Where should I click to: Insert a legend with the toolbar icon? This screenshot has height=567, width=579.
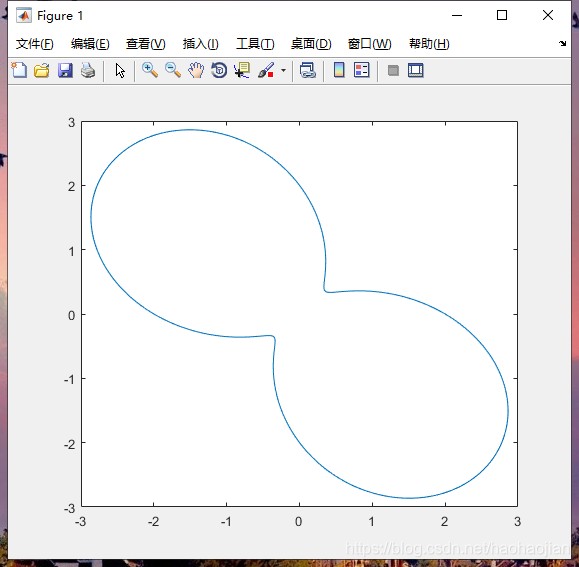point(362,70)
